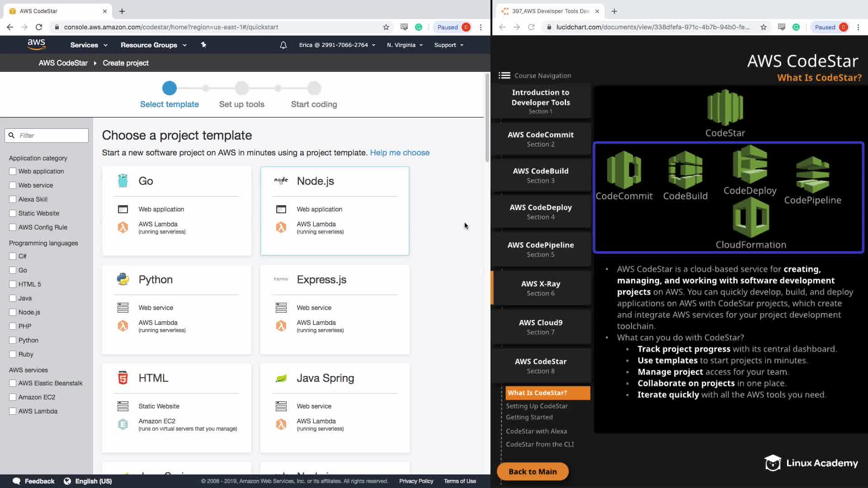
Task: Click the CodeCommit icon in the diagram
Action: pyautogui.click(x=624, y=170)
